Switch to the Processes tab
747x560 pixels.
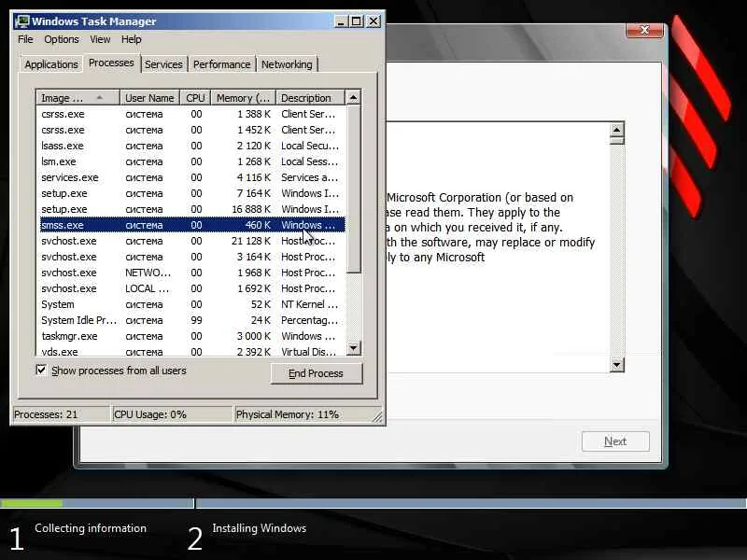coord(111,63)
